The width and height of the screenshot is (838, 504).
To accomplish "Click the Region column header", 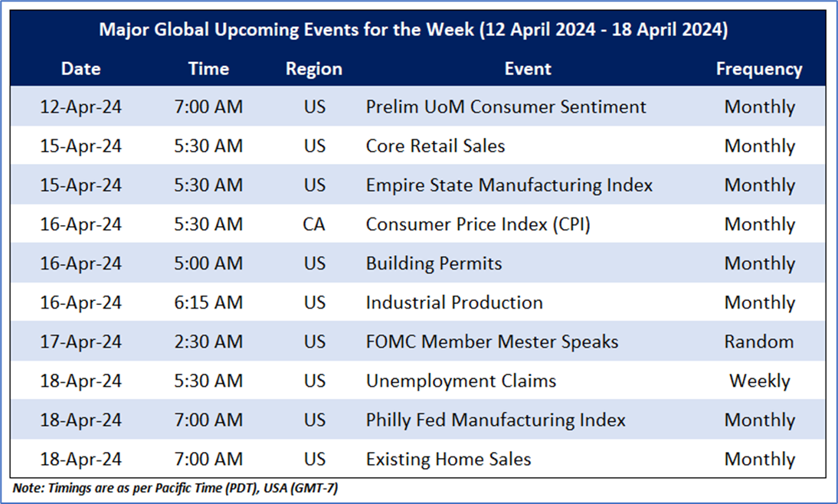I will tap(314, 69).
